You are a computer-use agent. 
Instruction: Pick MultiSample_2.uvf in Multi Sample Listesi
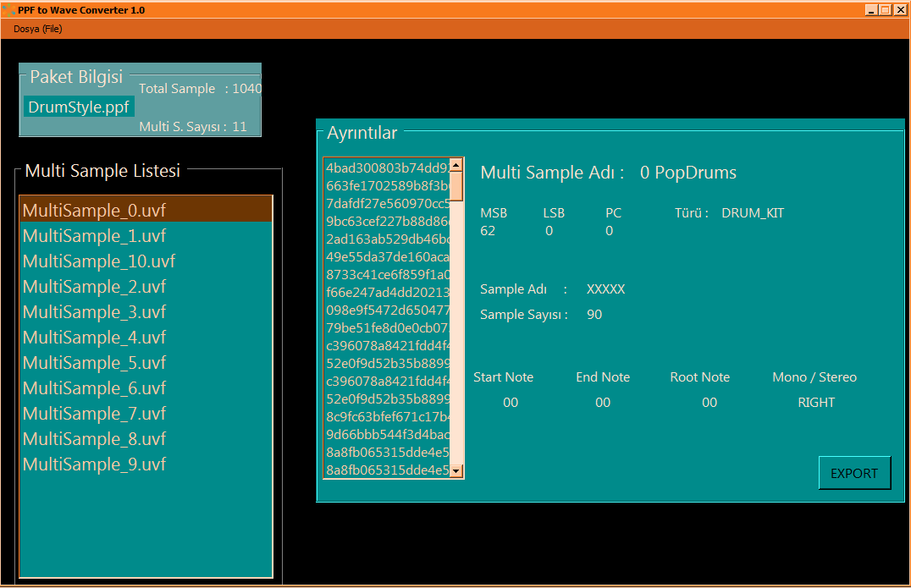coord(94,286)
